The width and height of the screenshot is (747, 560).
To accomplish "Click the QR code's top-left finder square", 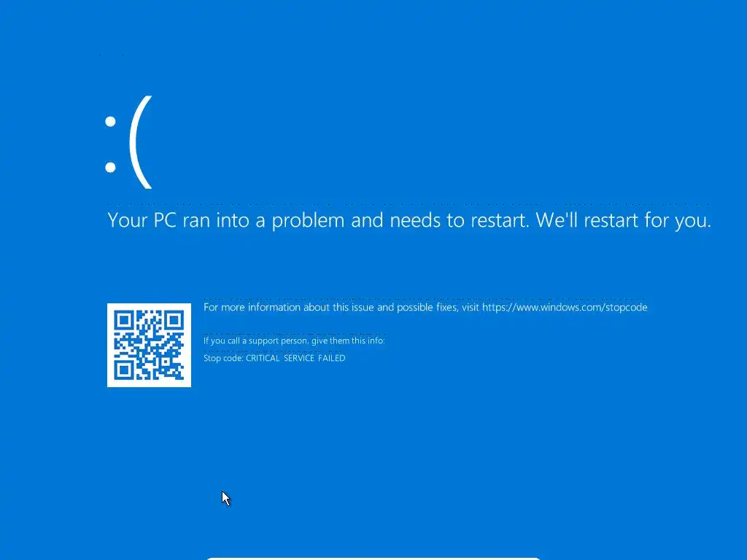I will [124, 321].
